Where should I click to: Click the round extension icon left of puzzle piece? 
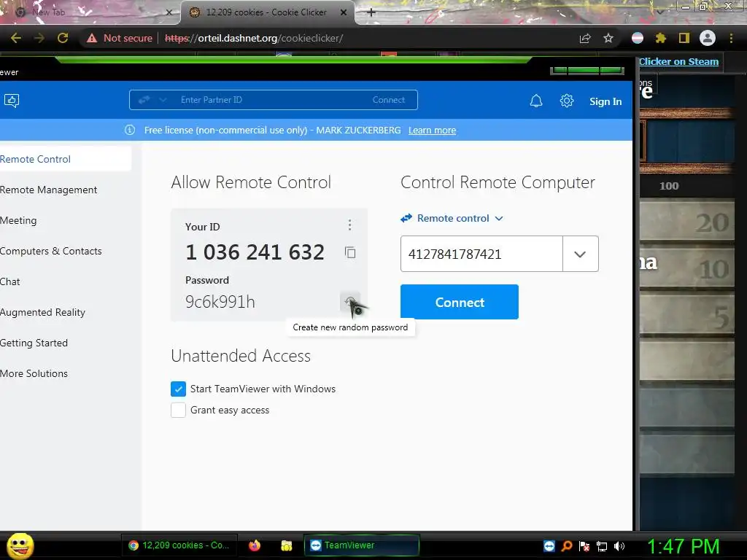[638, 38]
